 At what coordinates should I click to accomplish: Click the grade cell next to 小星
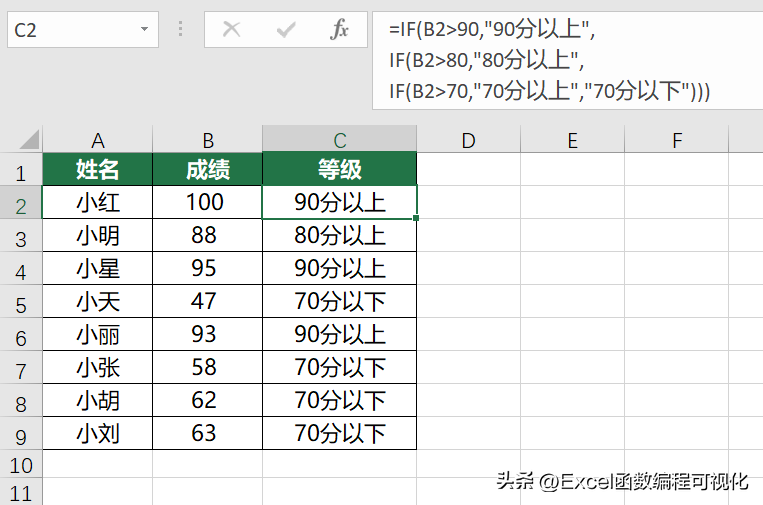(340, 269)
